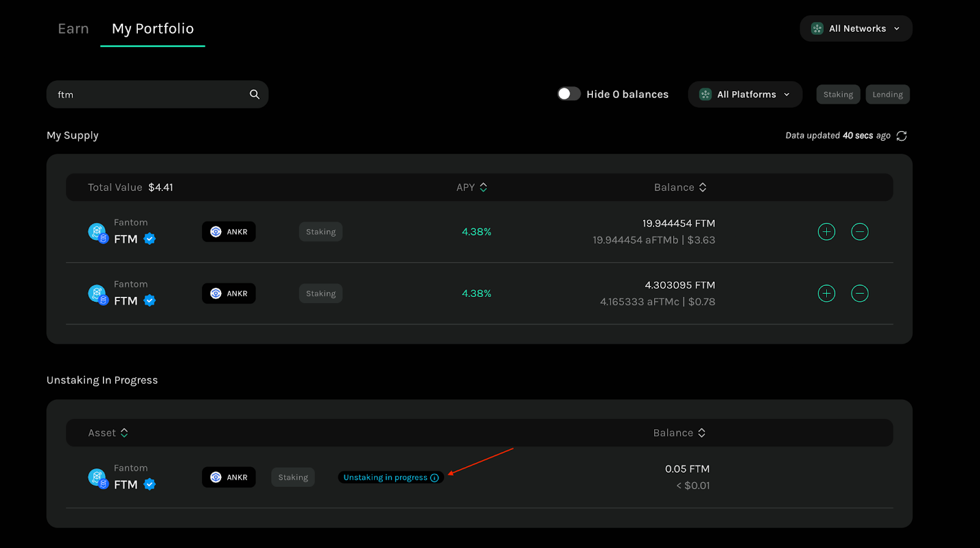Click Staking tag in aFTMc row

point(321,294)
